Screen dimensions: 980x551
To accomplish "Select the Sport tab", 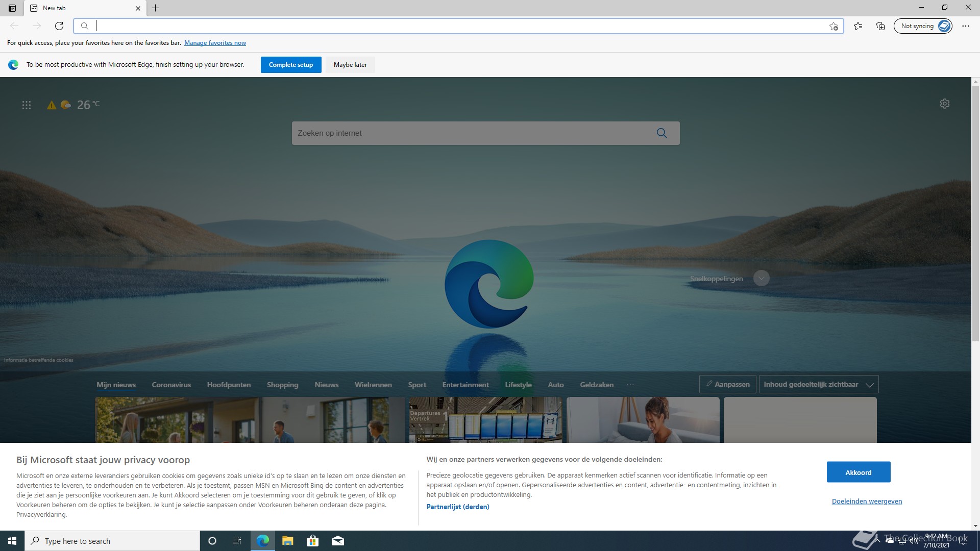I will [417, 385].
